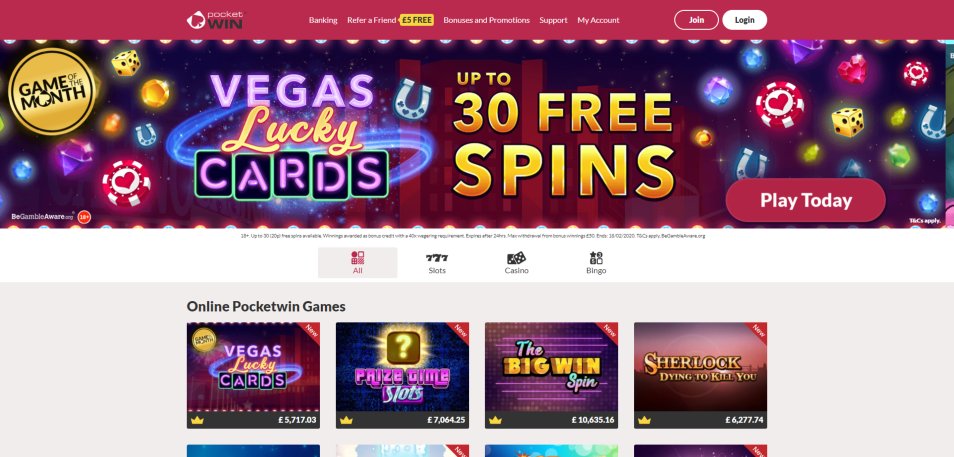Click crown jackpot icon under Vegas Lucky Cards
This screenshot has width=954, height=457.
pyautogui.click(x=197, y=420)
